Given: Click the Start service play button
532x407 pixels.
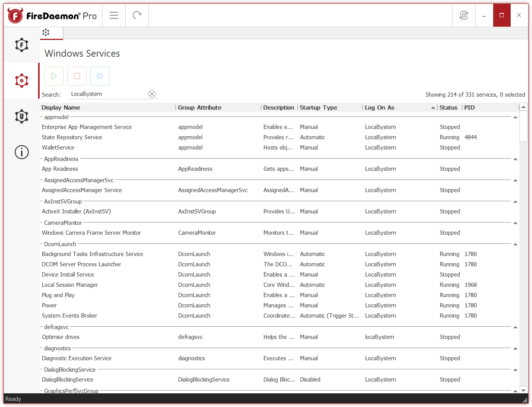Looking at the screenshot, I should [x=54, y=76].
